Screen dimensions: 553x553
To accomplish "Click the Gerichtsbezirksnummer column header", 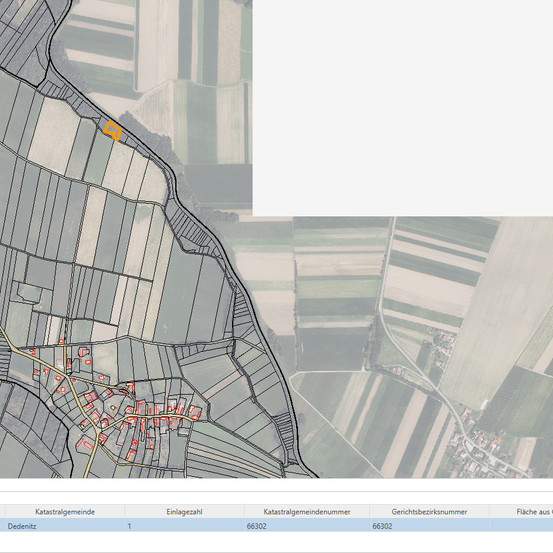I will point(429,511).
